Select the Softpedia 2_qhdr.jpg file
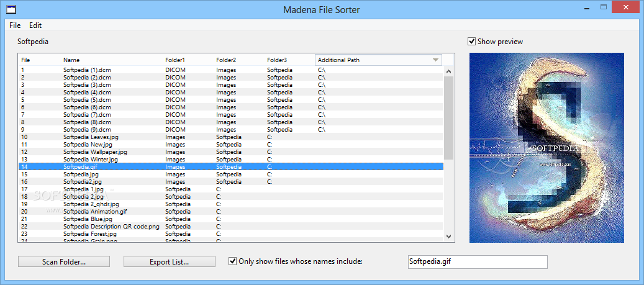The width and height of the screenshot is (644, 285). 231,204
